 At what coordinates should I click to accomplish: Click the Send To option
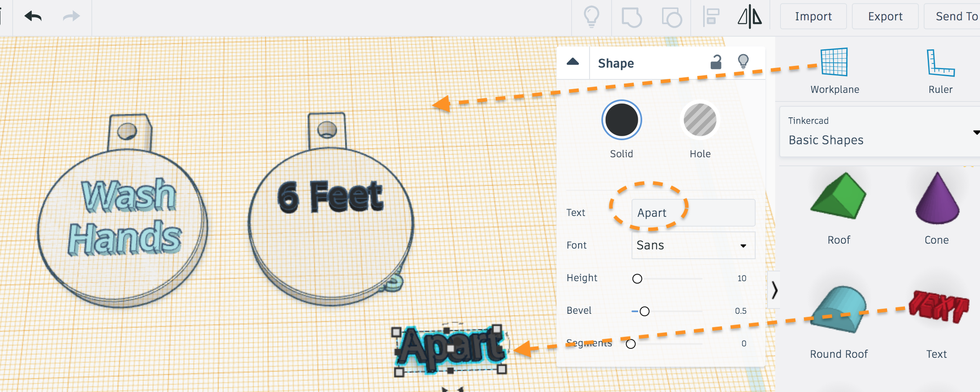coord(958,16)
